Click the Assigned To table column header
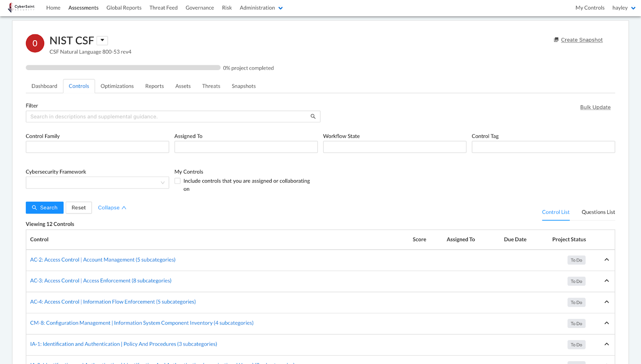The image size is (641, 364). (x=461, y=239)
